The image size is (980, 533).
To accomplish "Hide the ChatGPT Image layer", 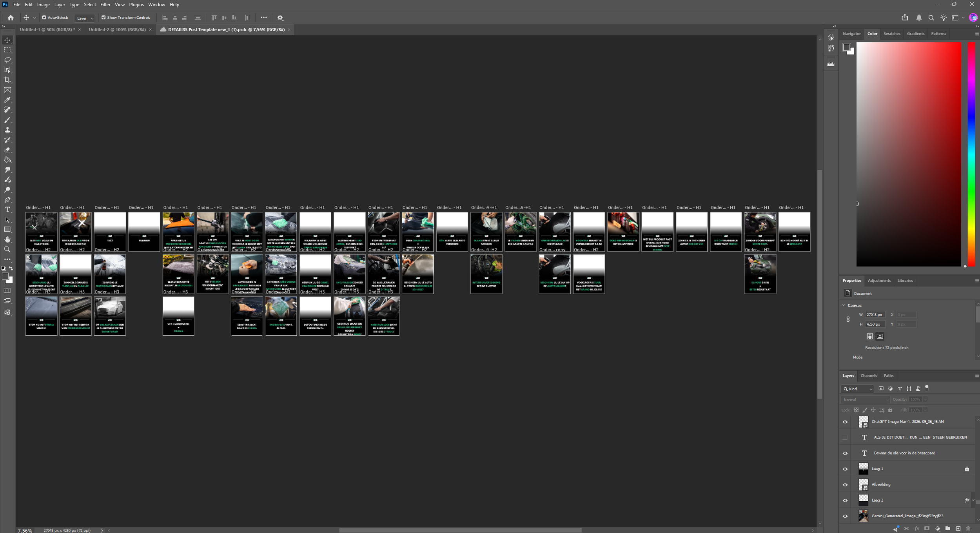I will tap(845, 422).
